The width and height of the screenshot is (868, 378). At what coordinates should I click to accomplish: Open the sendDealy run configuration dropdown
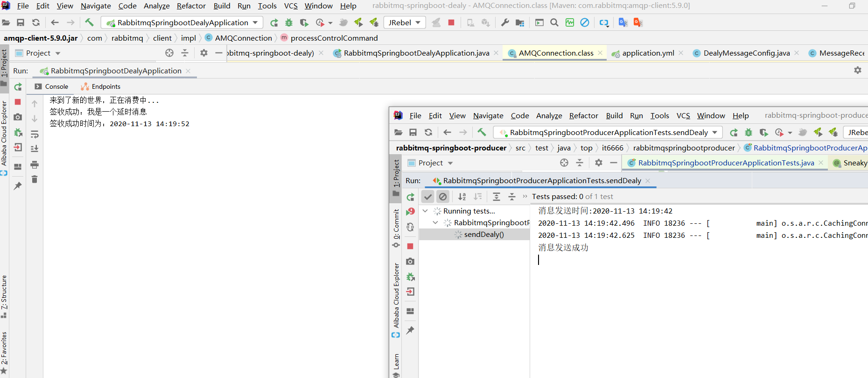(608, 132)
